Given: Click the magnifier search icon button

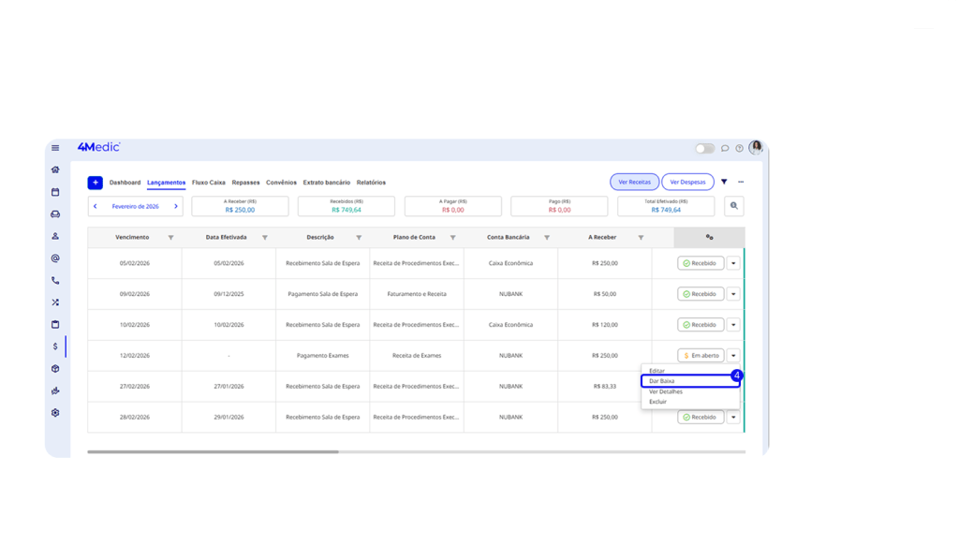Looking at the screenshot, I should (734, 206).
